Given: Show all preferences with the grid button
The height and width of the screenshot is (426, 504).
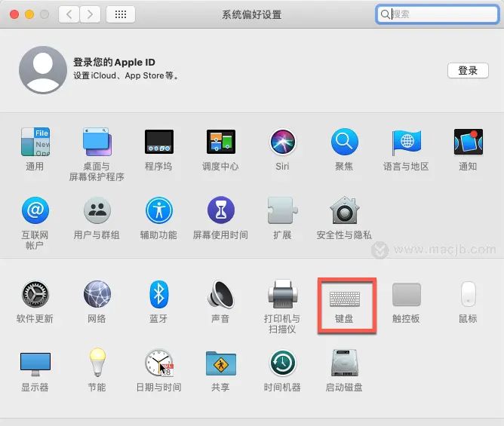Looking at the screenshot, I should [x=121, y=14].
